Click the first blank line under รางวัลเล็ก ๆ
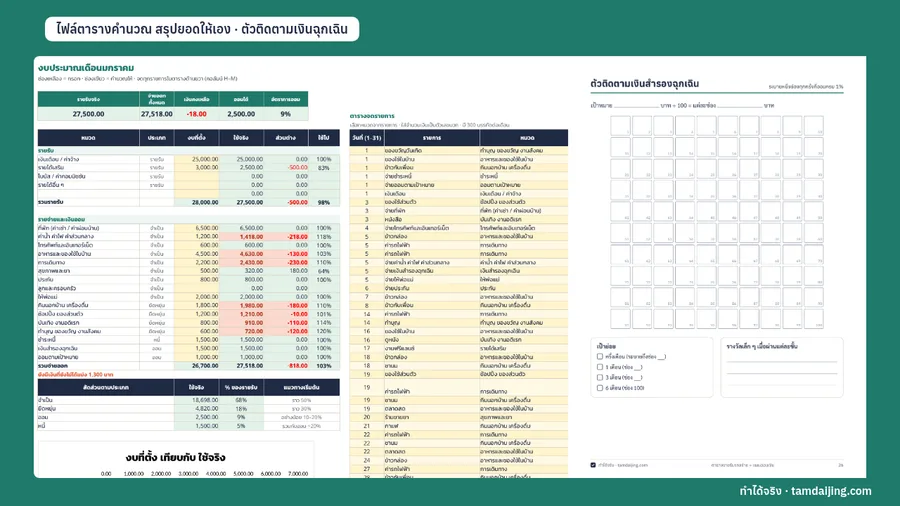This screenshot has width=900, height=506. [x=782, y=360]
